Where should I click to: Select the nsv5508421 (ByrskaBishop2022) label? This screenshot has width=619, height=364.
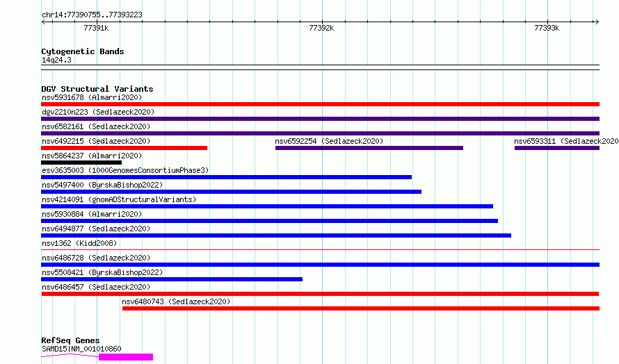click(x=102, y=272)
